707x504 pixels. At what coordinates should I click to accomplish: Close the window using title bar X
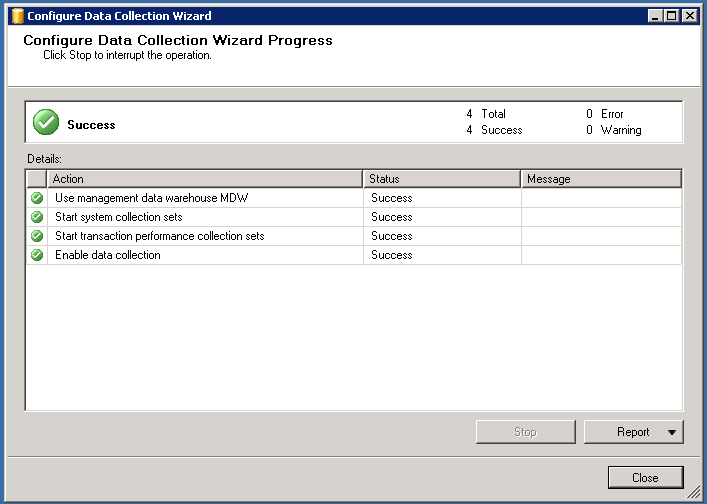click(x=689, y=16)
